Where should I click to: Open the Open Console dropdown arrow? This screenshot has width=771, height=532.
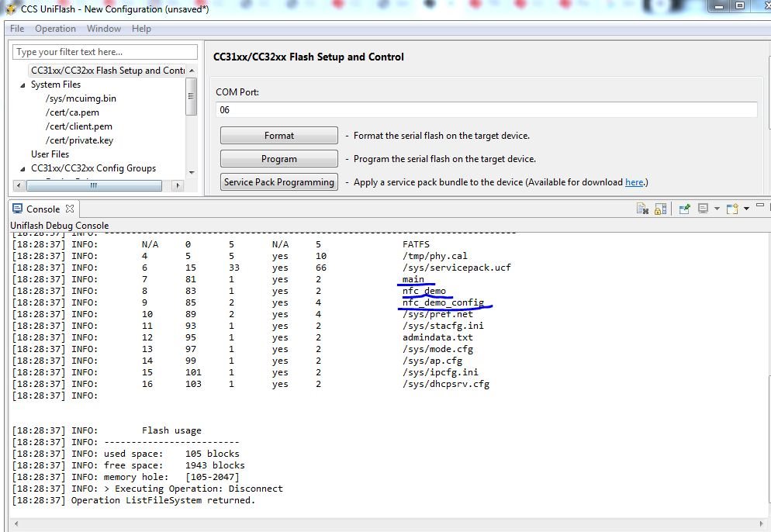click(x=746, y=209)
